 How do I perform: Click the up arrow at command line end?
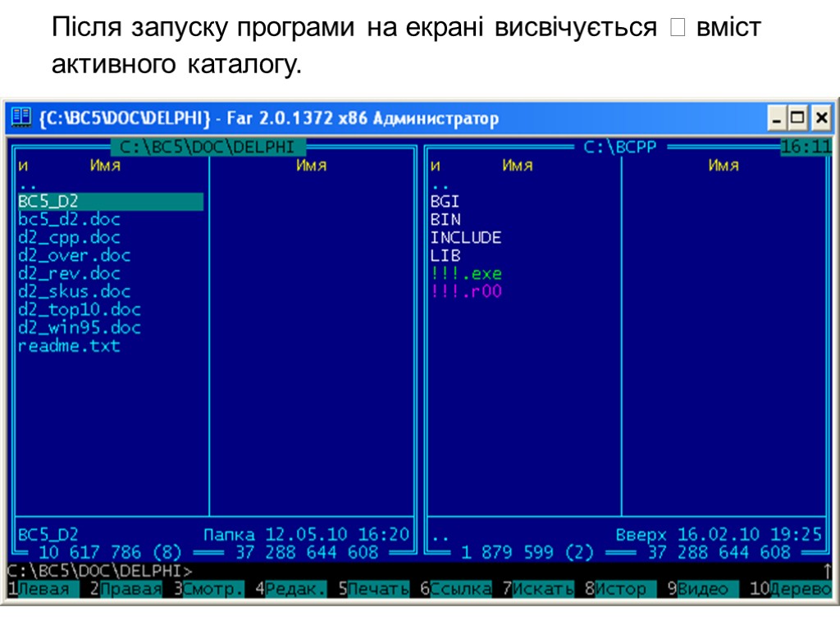[x=827, y=571]
